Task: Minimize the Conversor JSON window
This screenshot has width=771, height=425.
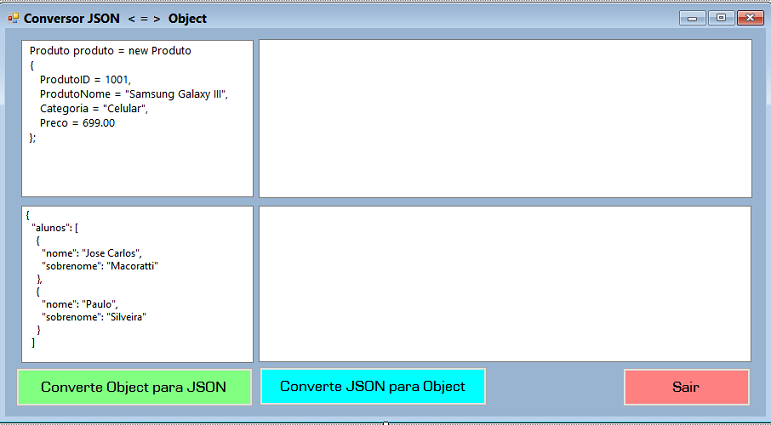Action: [x=692, y=18]
